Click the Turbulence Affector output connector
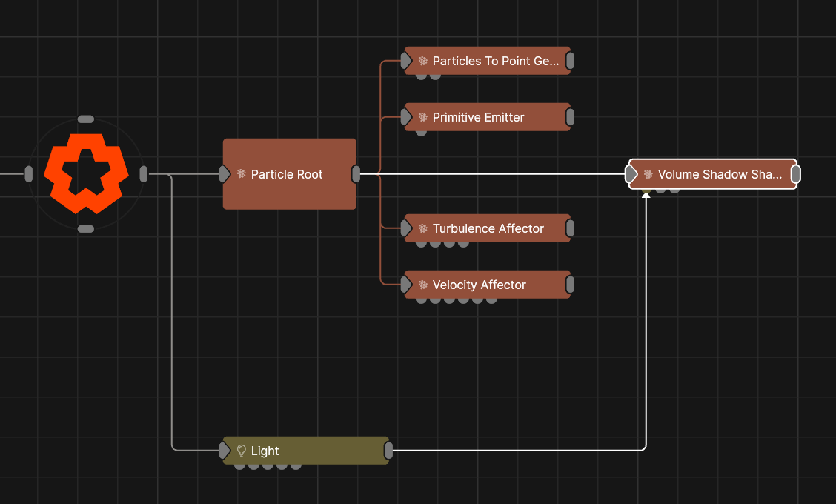836x504 pixels. click(570, 228)
